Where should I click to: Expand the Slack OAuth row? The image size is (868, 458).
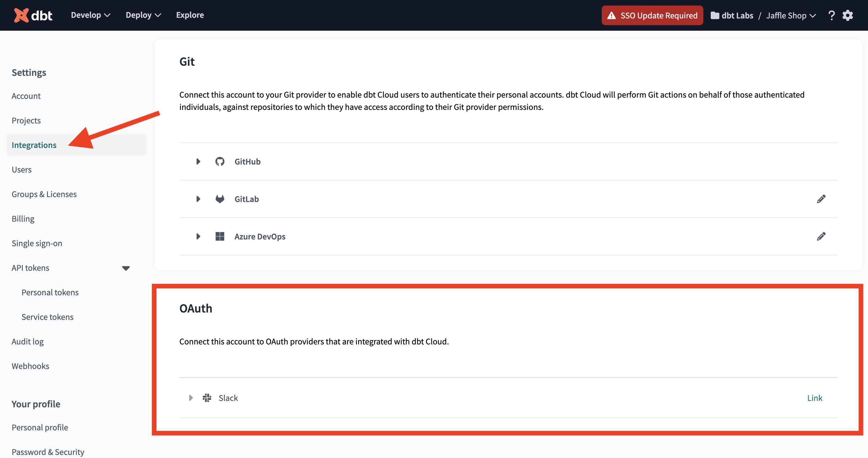click(x=191, y=398)
